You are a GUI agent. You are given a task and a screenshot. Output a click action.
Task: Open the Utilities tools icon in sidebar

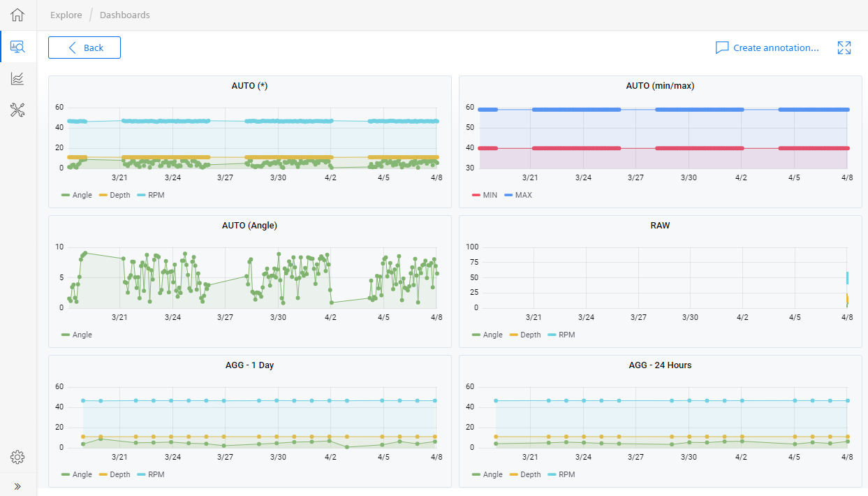click(16, 110)
